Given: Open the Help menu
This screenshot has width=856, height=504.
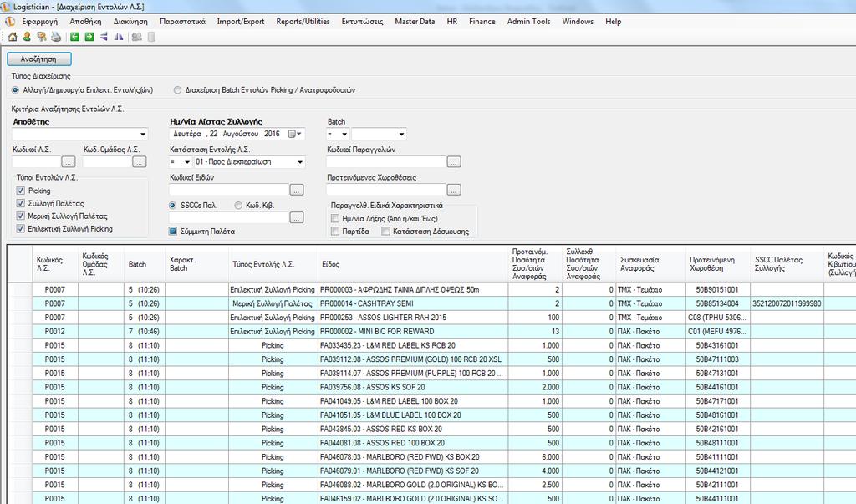Looking at the screenshot, I should pos(613,22).
